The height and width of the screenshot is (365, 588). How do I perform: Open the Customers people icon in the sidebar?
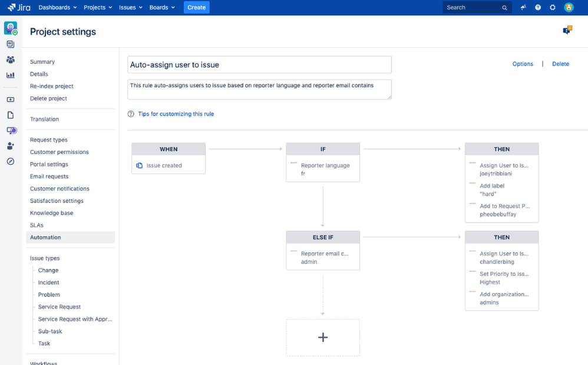pos(10,60)
